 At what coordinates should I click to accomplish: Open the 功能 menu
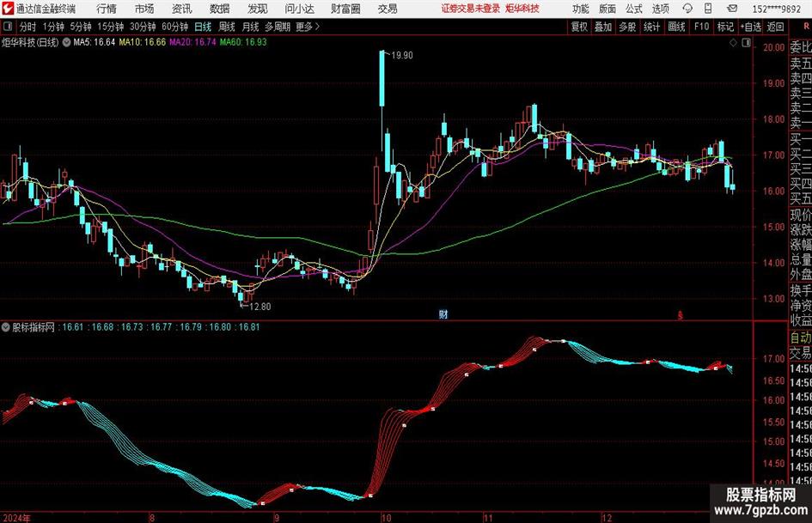coord(581,9)
